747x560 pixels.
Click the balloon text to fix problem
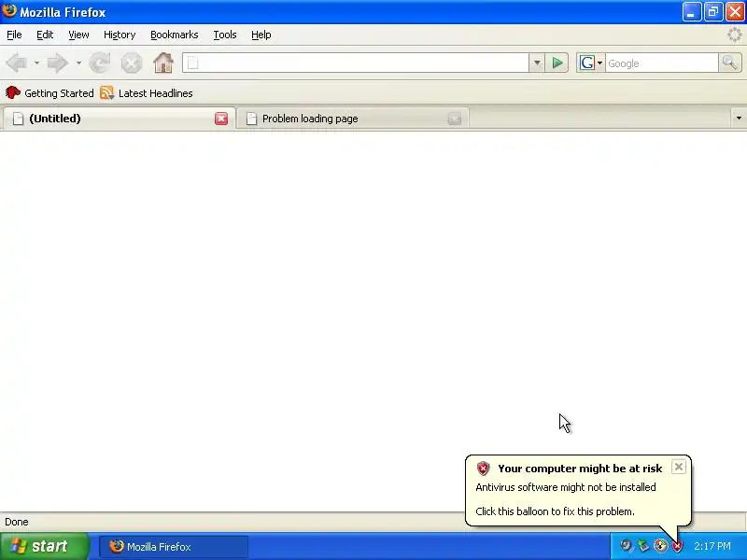point(555,511)
